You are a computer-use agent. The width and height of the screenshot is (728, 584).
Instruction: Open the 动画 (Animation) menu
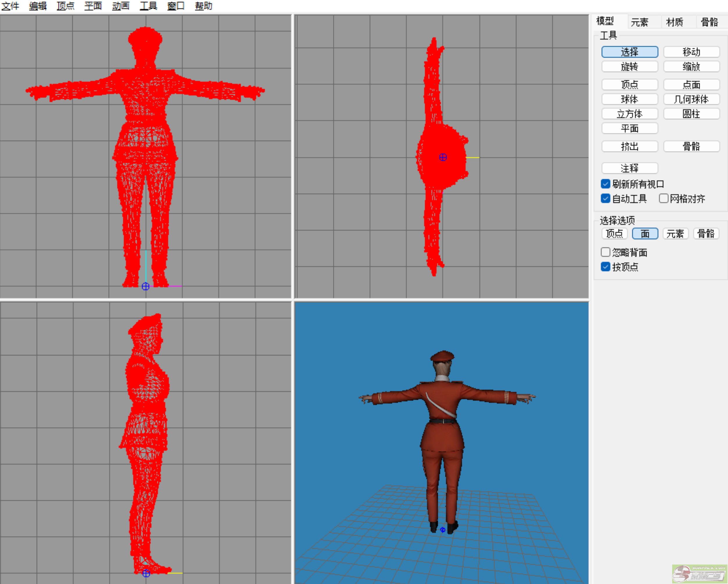[x=120, y=6]
